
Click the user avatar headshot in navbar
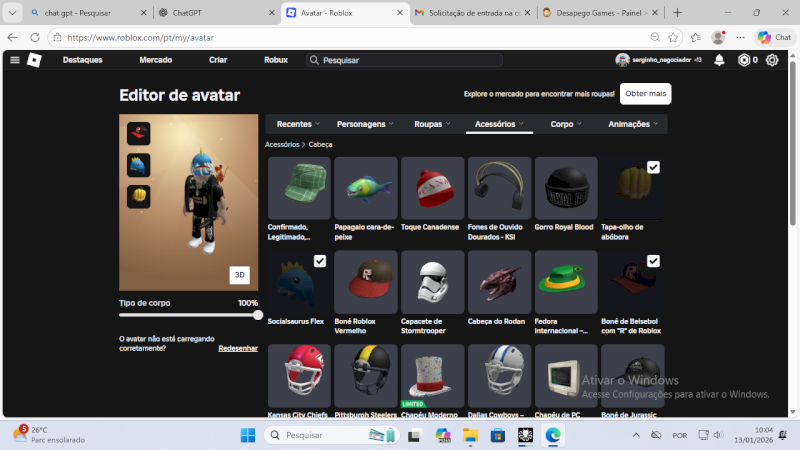622,60
